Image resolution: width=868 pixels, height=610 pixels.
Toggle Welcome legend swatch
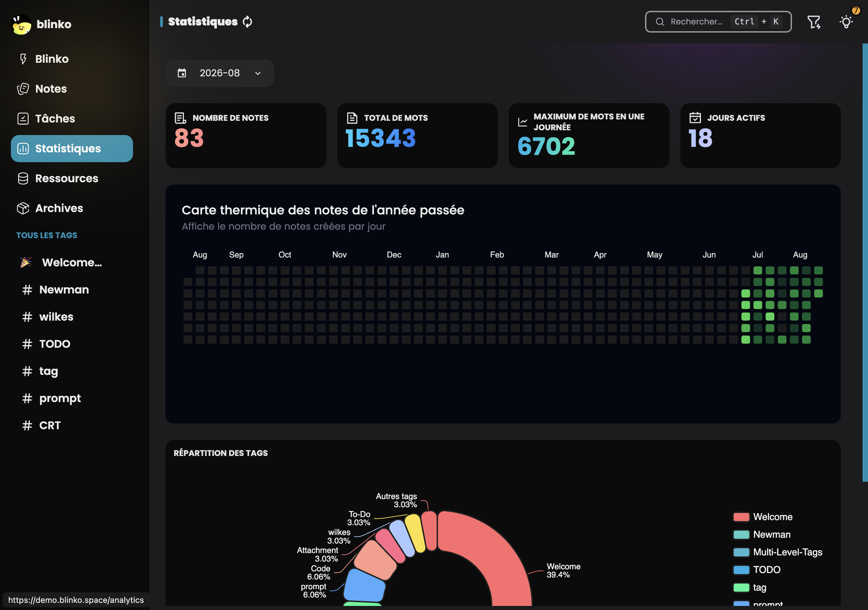click(x=741, y=517)
